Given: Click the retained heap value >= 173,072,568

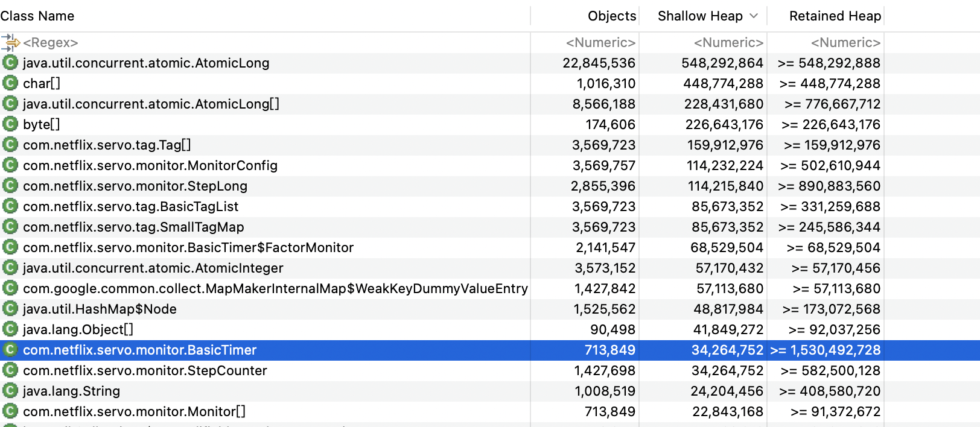Looking at the screenshot, I should (x=832, y=309).
